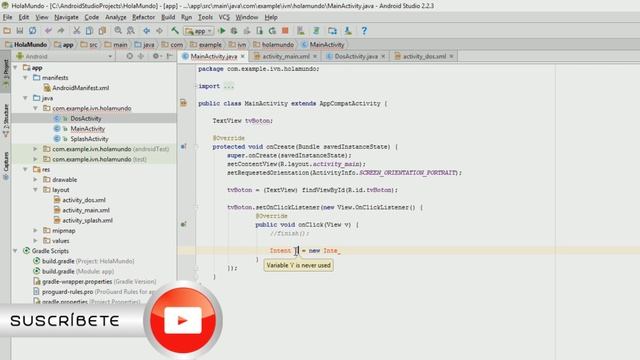Viewport: 640px width, 360px height.
Task: Click the Open folder toolbar icon
Action: pos(7,31)
